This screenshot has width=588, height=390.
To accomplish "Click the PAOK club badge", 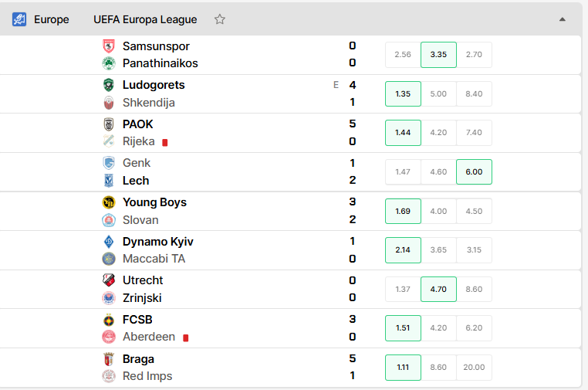I will (109, 124).
